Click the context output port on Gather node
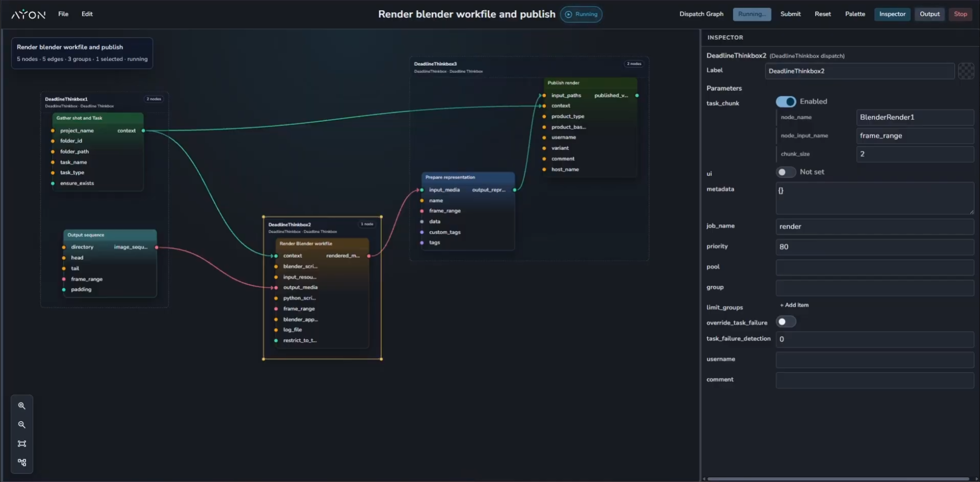Image resolution: width=980 pixels, height=482 pixels. [x=144, y=131]
